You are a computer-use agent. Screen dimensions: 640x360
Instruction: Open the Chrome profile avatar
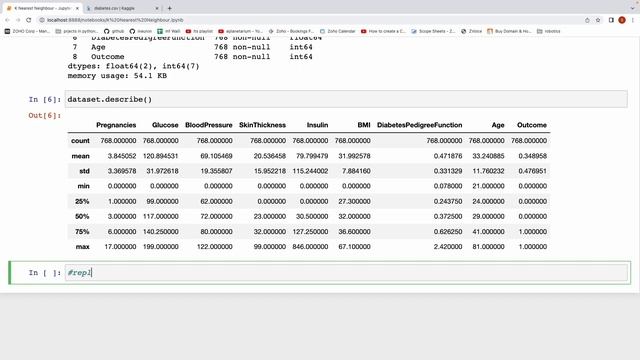point(622,20)
